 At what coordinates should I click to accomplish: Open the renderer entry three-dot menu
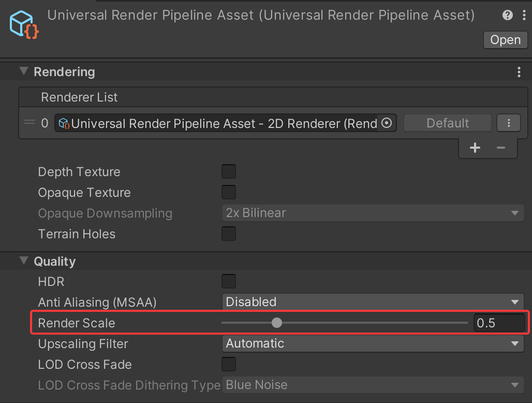coord(509,123)
